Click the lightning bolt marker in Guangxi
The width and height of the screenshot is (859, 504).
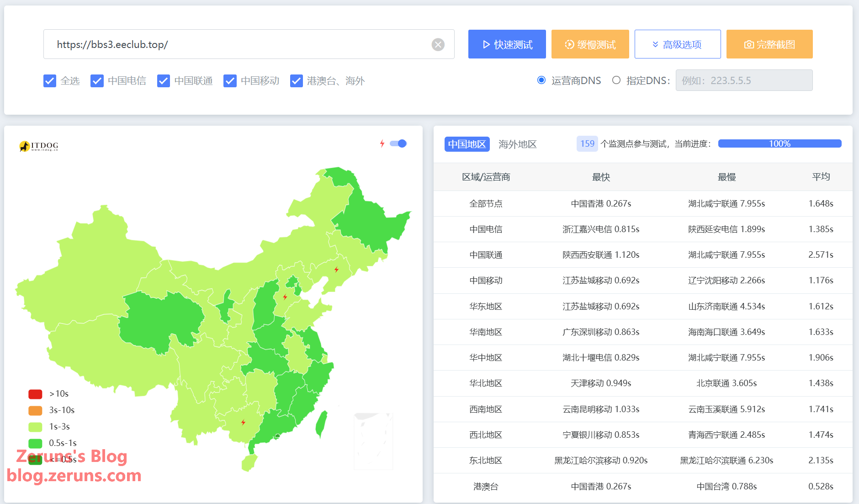(x=243, y=422)
